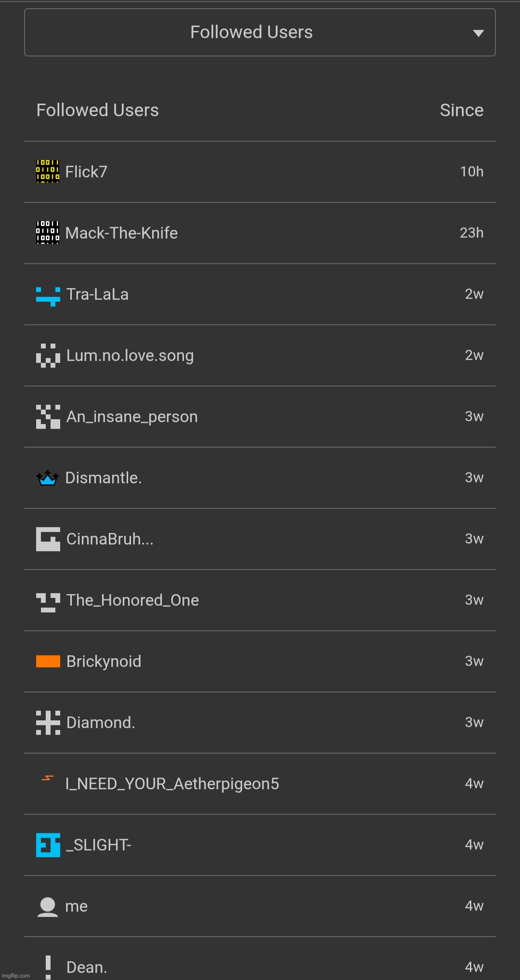Open the Followed Users dropdown menu

click(x=260, y=32)
